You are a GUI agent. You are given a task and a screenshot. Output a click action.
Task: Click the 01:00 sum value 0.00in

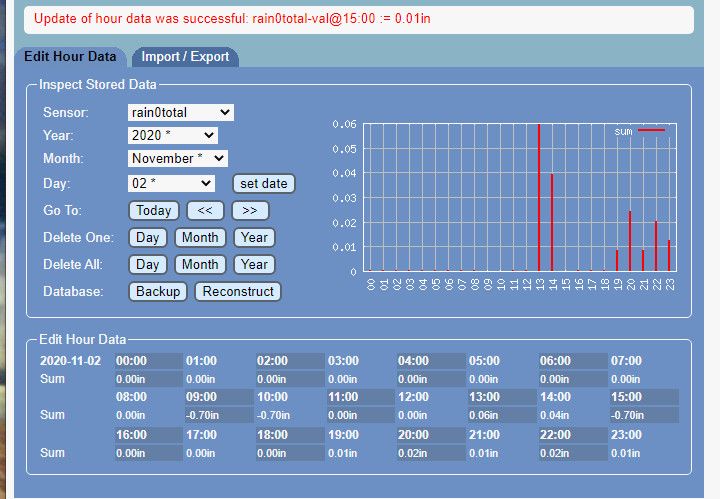click(201, 379)
